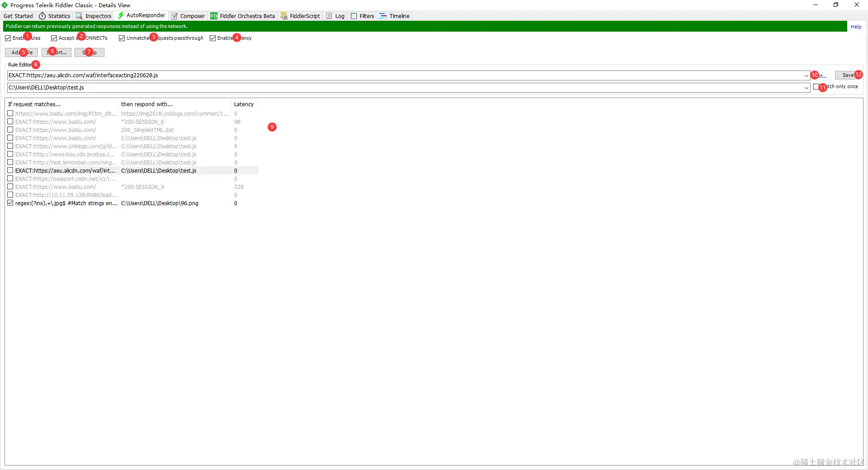This screenshot has width=868, height=470.
Task: Enable the passport.csdn.net rule checkbox
Action: coord(10,179)
